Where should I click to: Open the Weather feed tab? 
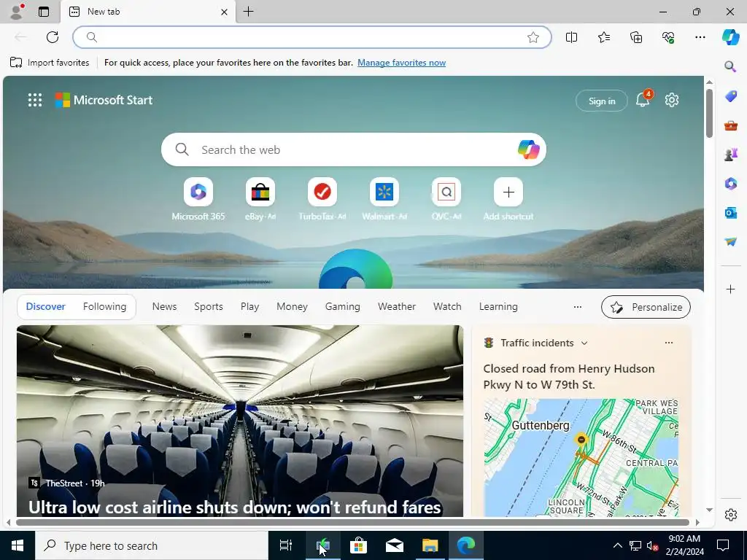[x=397, y=307]
